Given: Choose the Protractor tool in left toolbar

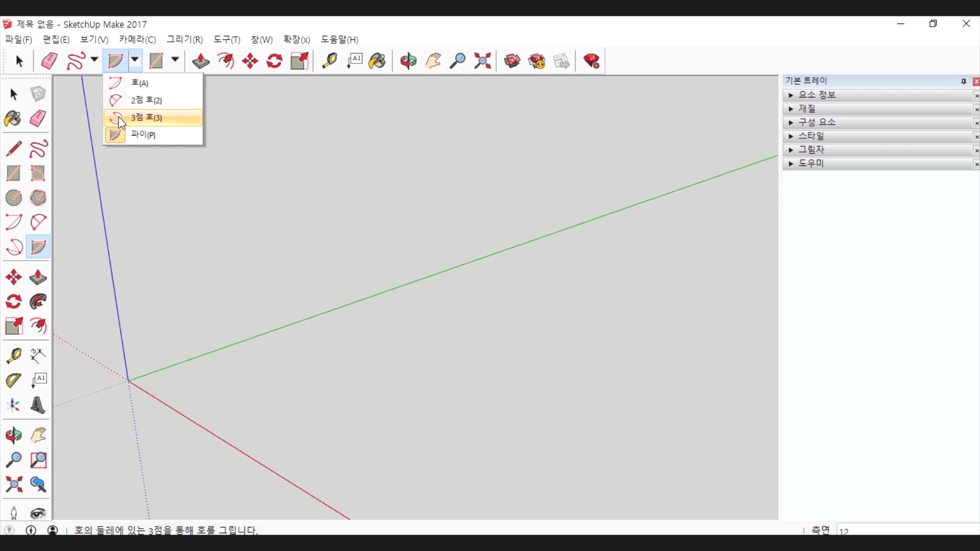Looking at the screenshot, I should [13, 380].
